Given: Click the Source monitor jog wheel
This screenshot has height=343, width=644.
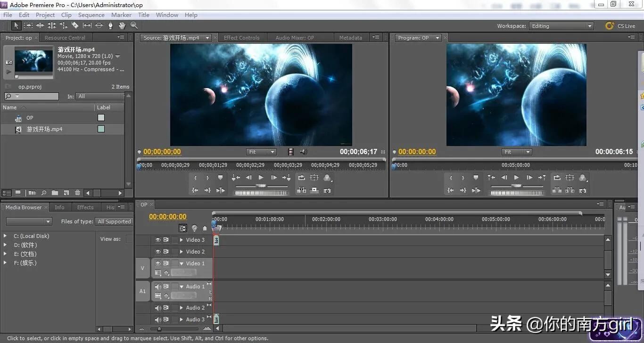Looking at the screenshot, I should click(x=261, y=192).
